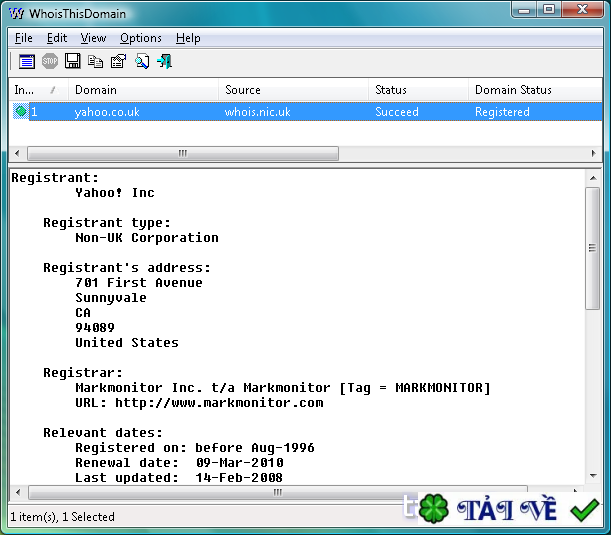Click the Find magnifier icon
Viewport: 611px width, 535px height.
(142, 61)
